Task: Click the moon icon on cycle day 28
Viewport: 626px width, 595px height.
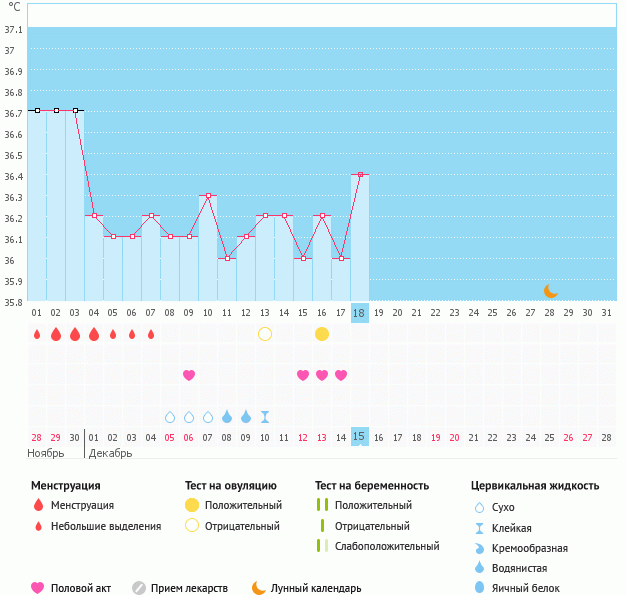Action: [x=551, y=291]
